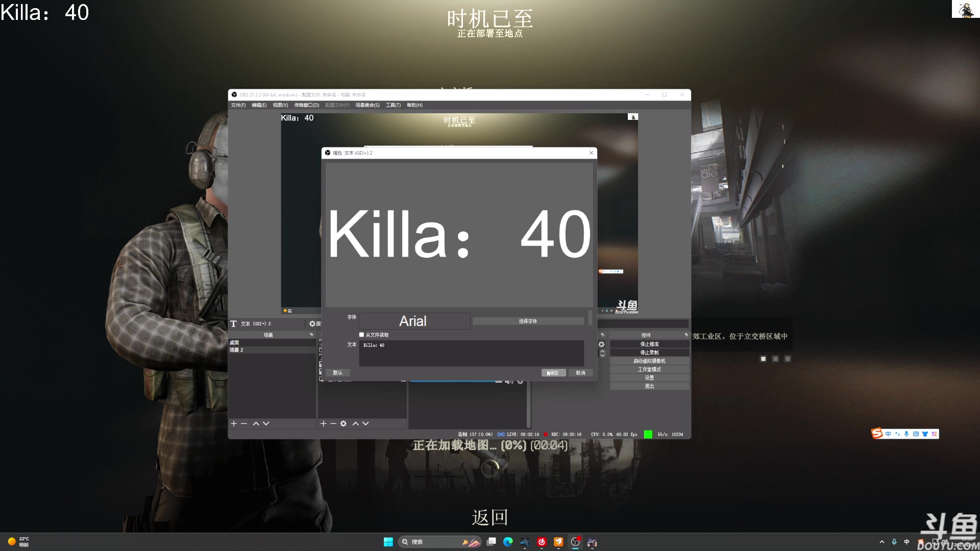Click the scene transition settings gear icon
Image resolution: width=980 pixels, height=551 pixels.
tap(601, 344)
